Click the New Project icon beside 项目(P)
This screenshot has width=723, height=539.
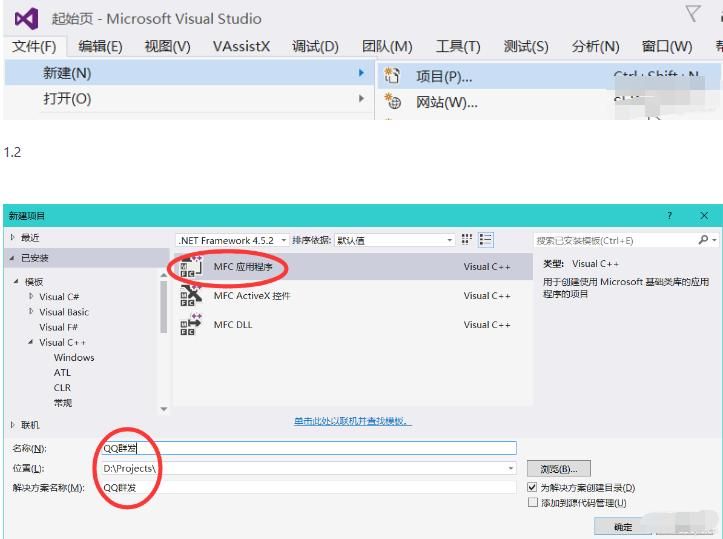coord(392,76)
